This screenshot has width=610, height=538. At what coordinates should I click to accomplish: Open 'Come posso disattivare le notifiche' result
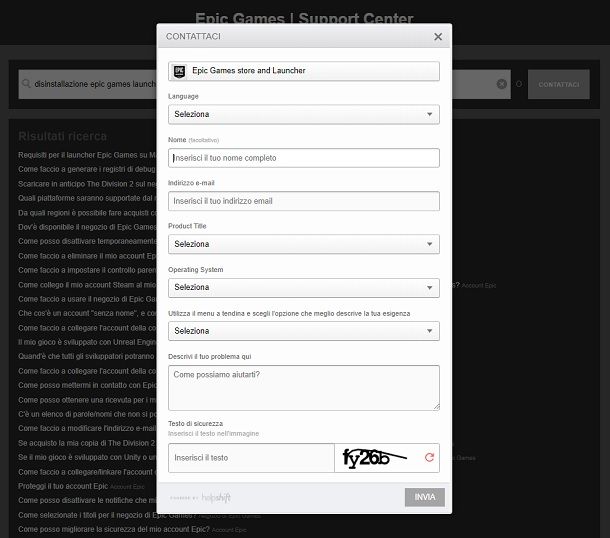87,500
